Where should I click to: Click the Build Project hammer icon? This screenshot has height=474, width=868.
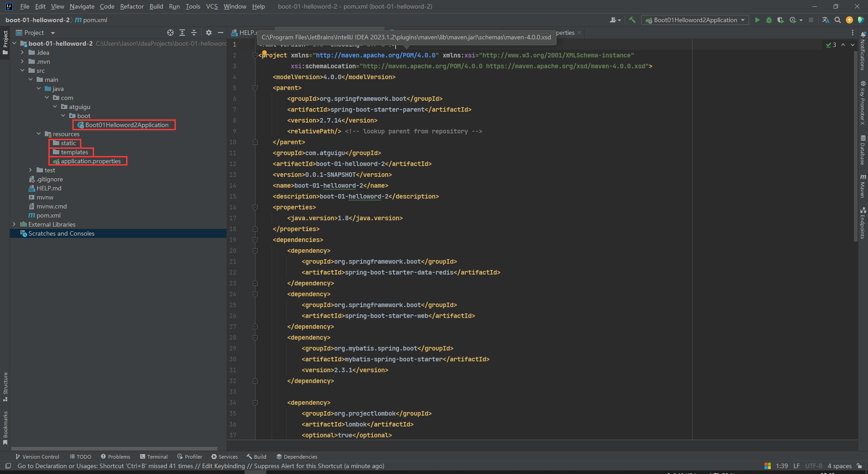[x=632, y=20]
